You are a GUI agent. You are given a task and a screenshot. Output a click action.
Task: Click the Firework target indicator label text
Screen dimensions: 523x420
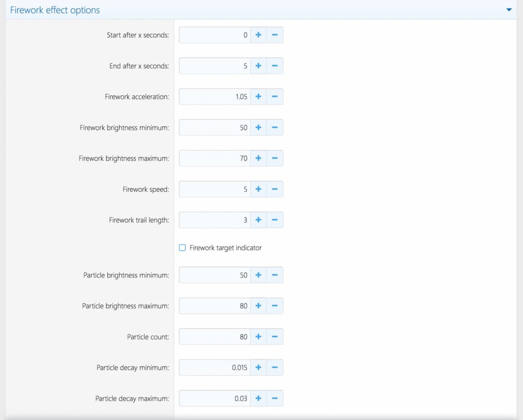tap(225, 248)
